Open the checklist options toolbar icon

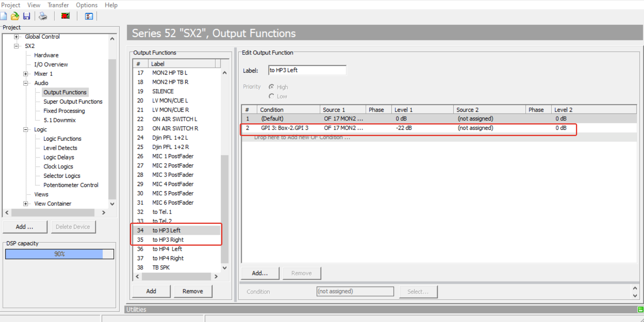click(x=89, y=16)
